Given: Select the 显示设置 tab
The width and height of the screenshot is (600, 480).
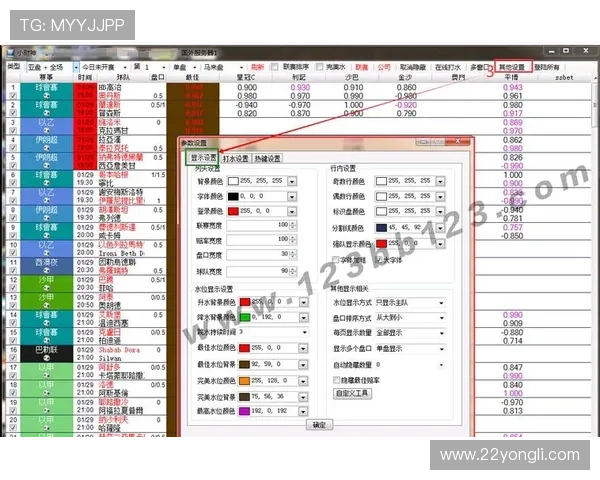Looking at the screenshot, I should point(204,157).
